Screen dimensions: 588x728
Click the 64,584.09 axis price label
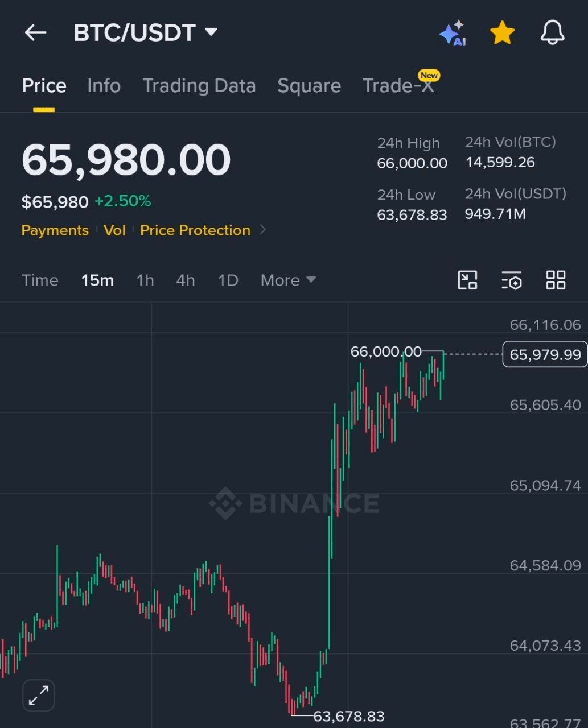pyautogui.click(x=545, y=565)
